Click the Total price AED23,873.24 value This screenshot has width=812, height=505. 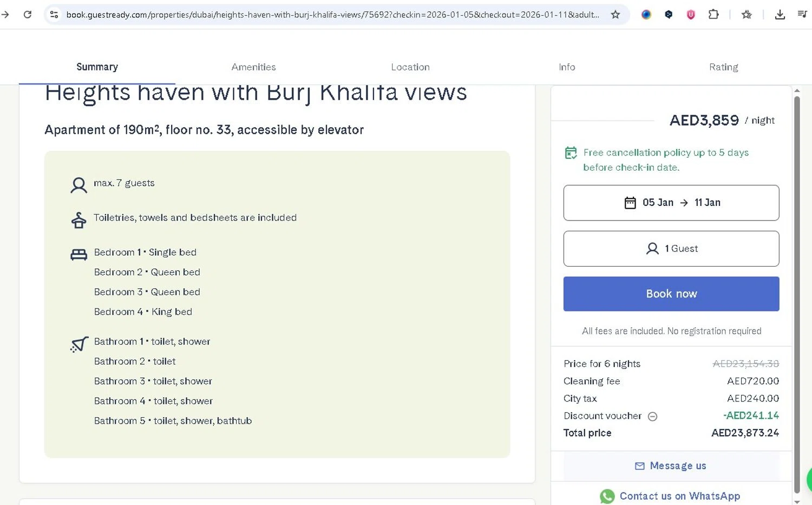[745, 433]
